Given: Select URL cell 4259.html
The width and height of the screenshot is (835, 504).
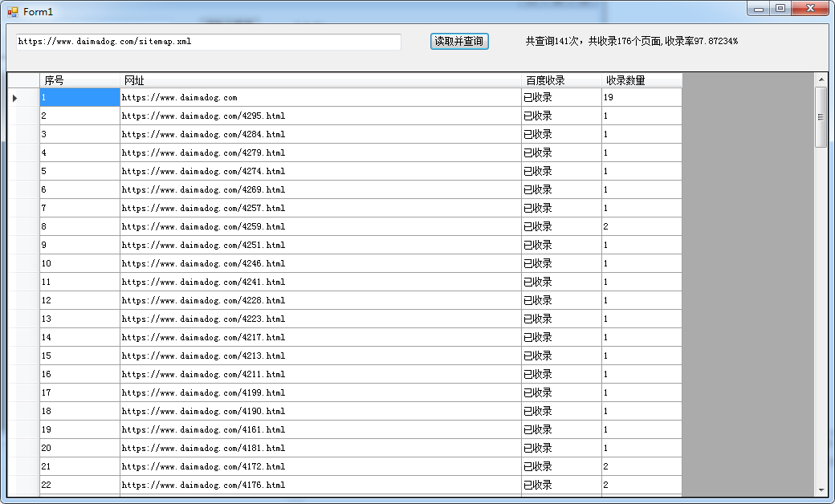Looking at the screenshot, I should click(320, 227).
